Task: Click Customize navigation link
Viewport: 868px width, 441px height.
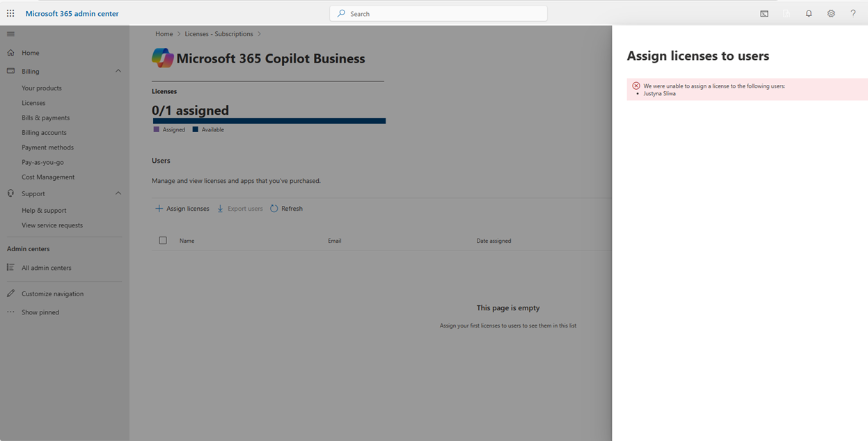Action: tap(52, 294)
